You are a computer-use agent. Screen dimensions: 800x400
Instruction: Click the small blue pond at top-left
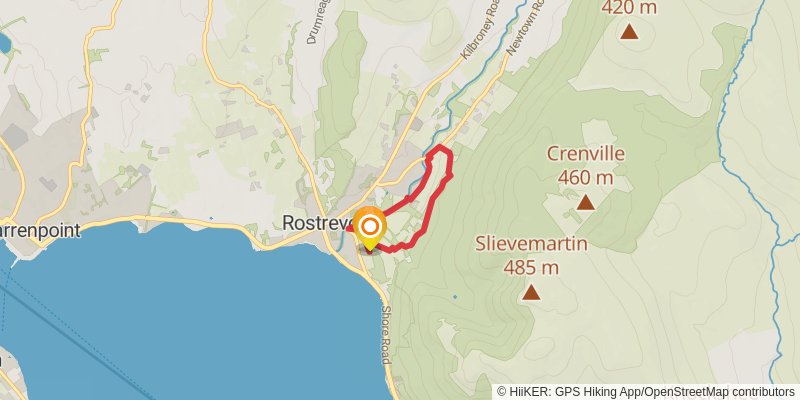(5, 43)
